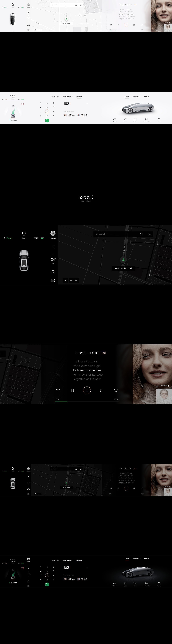
Task: Open Charge tab on light vehicle control panel
Action: [147, 97]
